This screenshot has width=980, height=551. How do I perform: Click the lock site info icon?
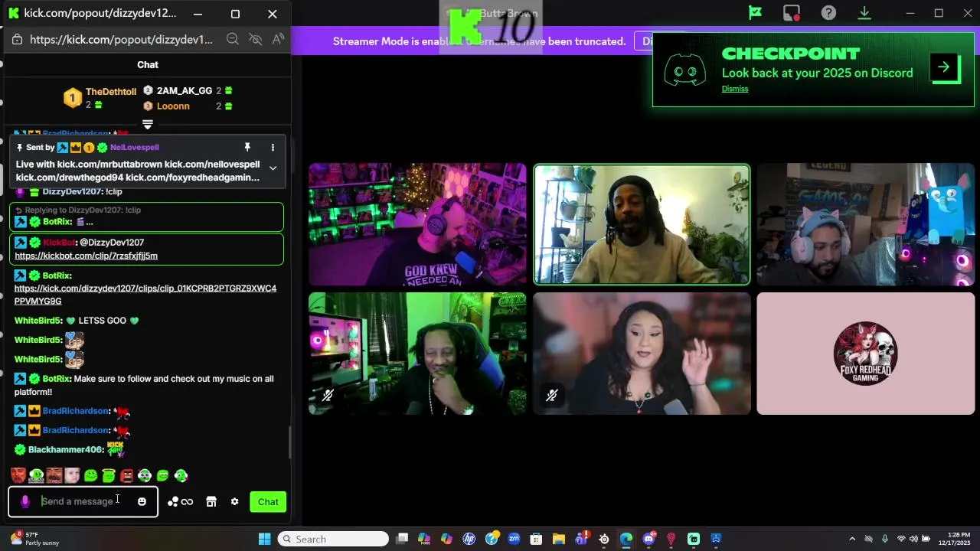click(x=16, y=39)
